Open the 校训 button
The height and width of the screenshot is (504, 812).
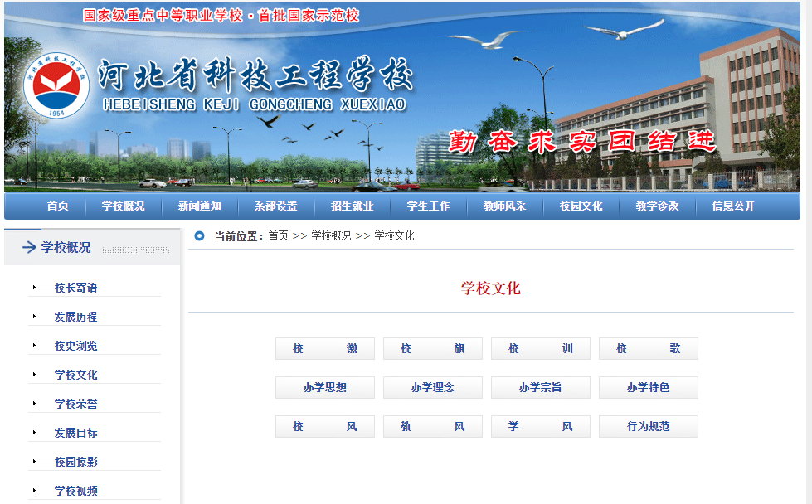[x=540, y=349]
